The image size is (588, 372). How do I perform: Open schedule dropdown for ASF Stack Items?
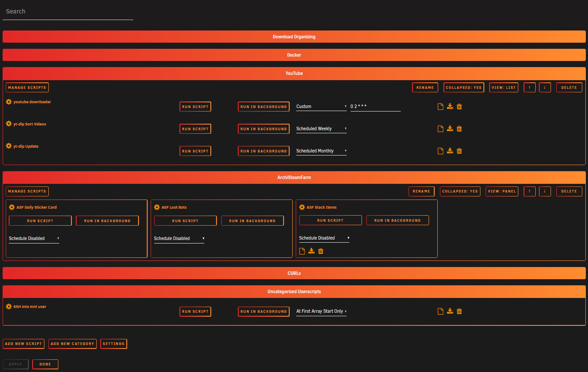coord(324,238)
